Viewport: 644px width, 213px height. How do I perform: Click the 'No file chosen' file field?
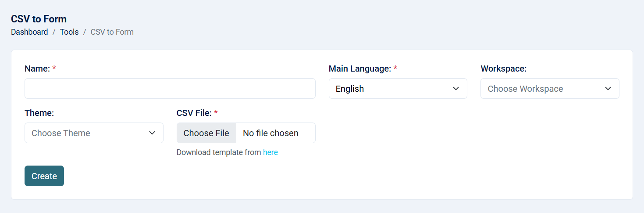tap(270, 133)
